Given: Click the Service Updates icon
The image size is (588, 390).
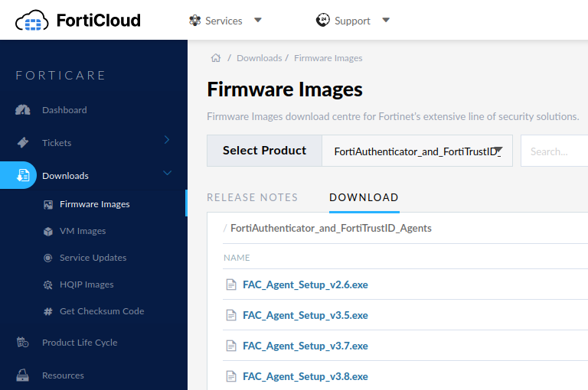Looking at the screenshot, I should 48,258.
